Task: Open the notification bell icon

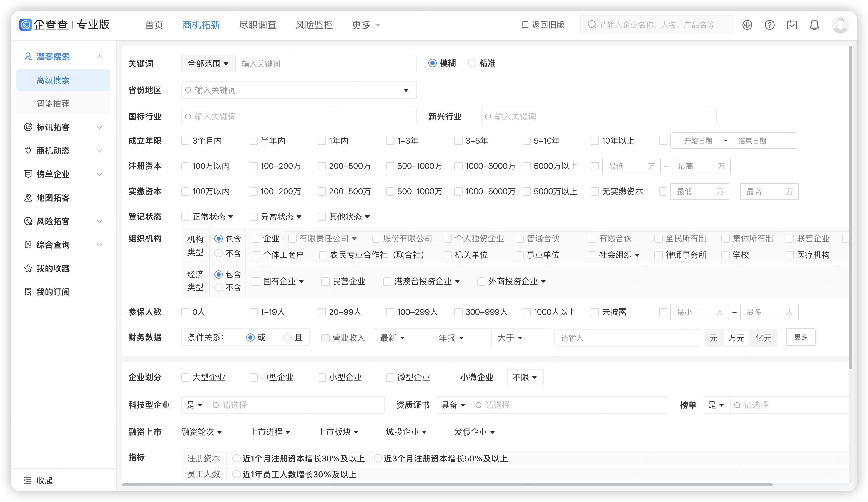Action: click(x=814, y=25)
